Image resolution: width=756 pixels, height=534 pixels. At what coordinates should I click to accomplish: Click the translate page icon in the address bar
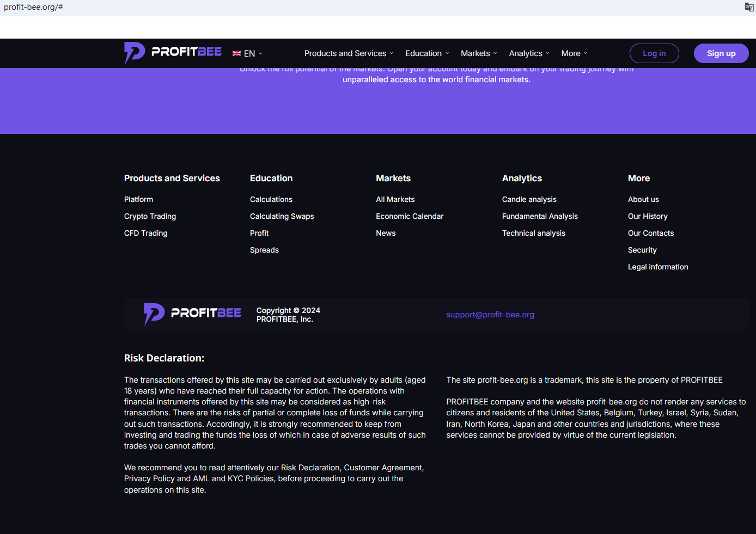click(x=749, y=7)
